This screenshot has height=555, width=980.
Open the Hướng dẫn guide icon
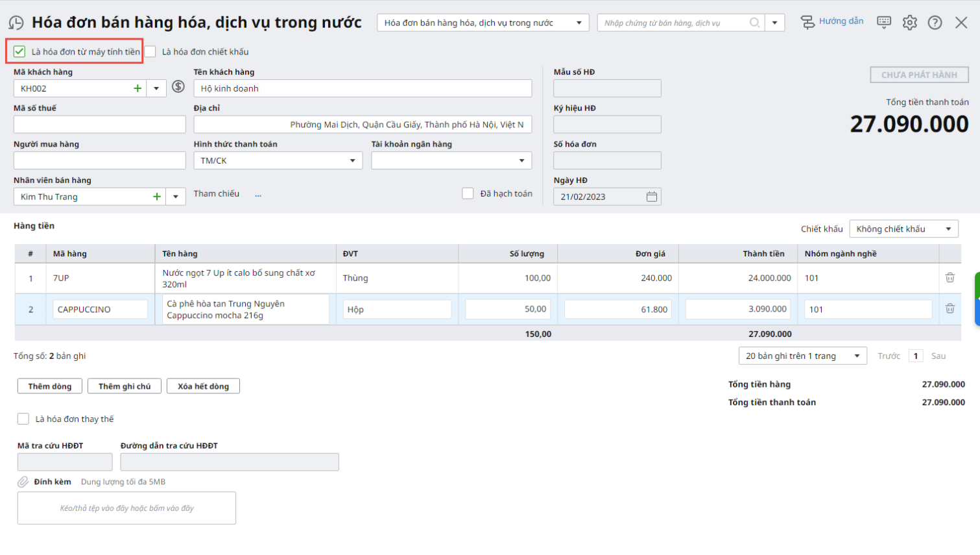tap(807, 23)
